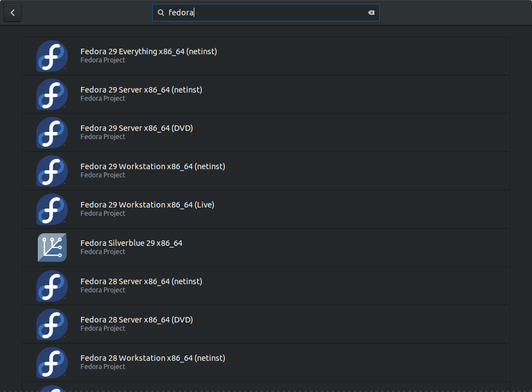Choose Fedora 28 Server x86_64 (DVD)
The image size is (532, 392).
tap(136, 320)
